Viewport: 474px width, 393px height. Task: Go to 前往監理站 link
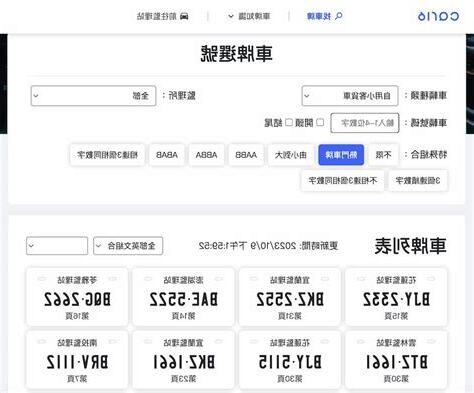click(157, 16)
